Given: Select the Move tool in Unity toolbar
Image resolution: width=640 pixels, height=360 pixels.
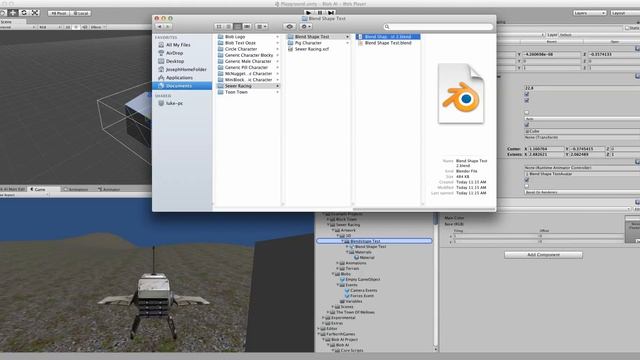Looking at the screenshot, I should [x=13, y=13].
